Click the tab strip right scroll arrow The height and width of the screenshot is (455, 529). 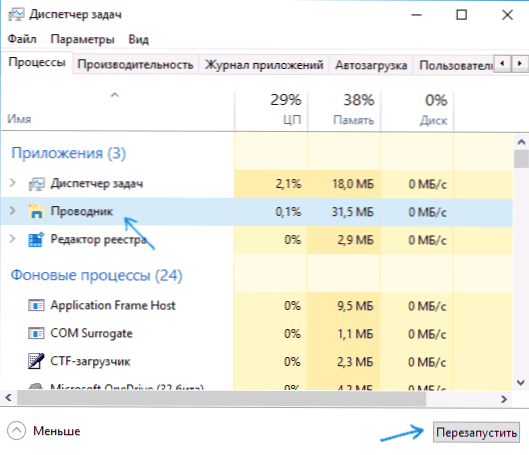520,63
